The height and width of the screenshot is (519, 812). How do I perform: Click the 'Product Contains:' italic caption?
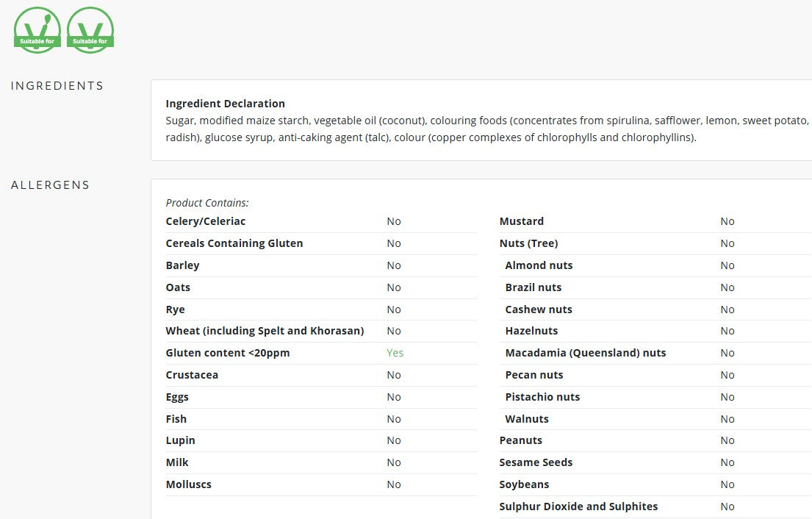pyautogui.click(x=207, y=203)
